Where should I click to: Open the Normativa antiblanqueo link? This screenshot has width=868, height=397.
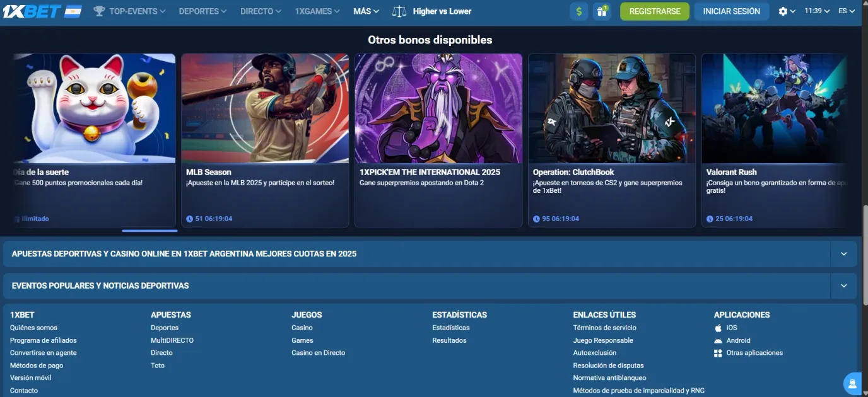[x=610, y=378]
